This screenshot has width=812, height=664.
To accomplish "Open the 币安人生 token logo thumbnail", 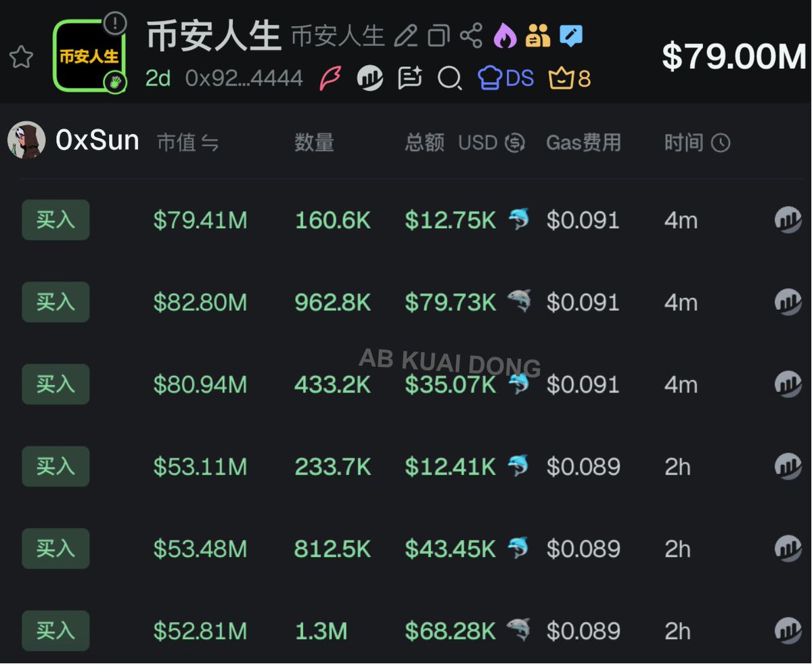I will pyautogui.click(x=89, y=56).
